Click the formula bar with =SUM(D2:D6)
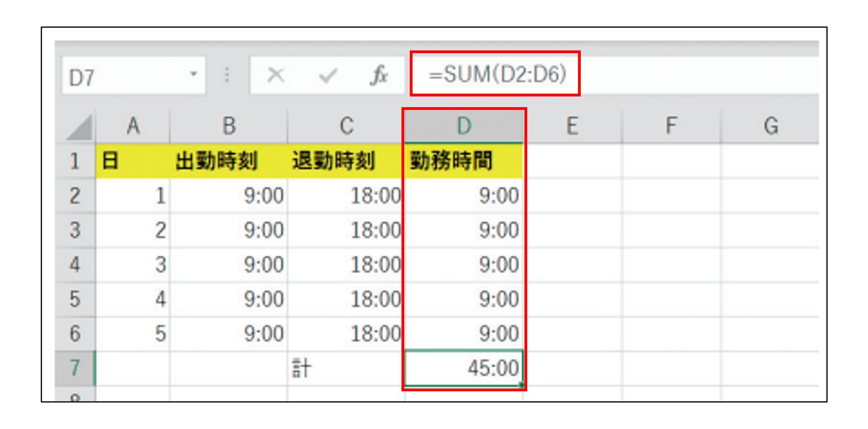 click(x=496, y=74)
